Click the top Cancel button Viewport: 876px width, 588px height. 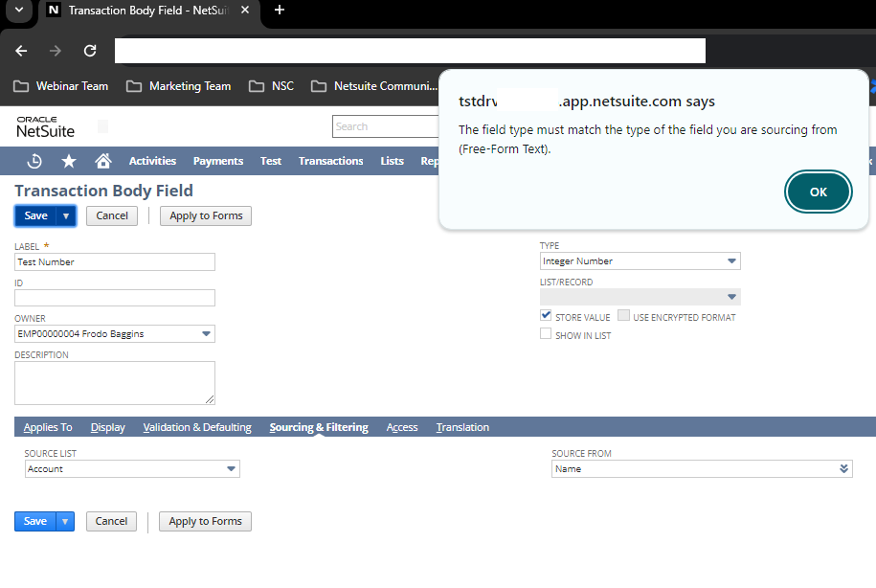[112, 215]
